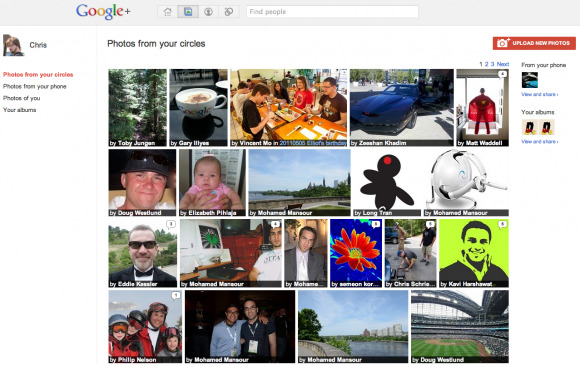Image resolution: width=580 pixels, height=365 pixels.
Task: Open Gary Illyes' Google coffee cup photo
Action: pyautogui.click(x=198, y=108)
